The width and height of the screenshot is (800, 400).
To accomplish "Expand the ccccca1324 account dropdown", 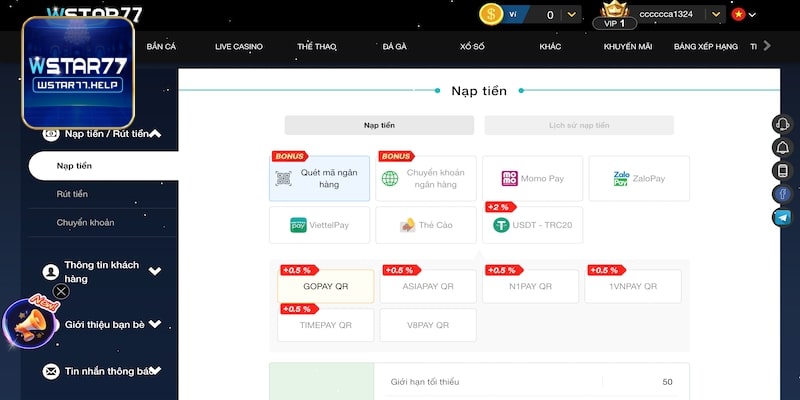I will coord(716,14).
